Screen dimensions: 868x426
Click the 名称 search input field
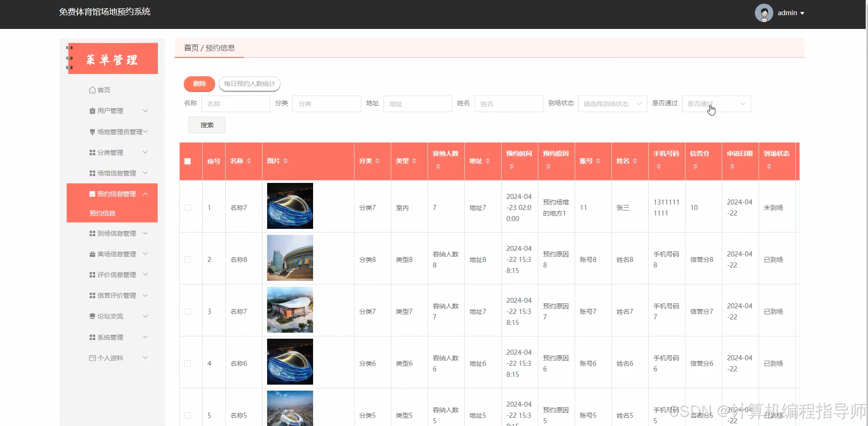(235, 104)
